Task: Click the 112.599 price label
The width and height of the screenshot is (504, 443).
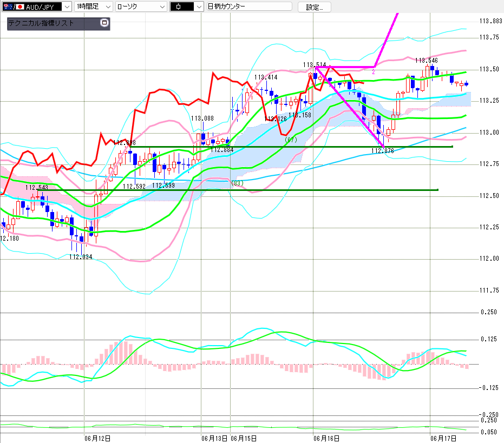Action: (x=163, y=186)
